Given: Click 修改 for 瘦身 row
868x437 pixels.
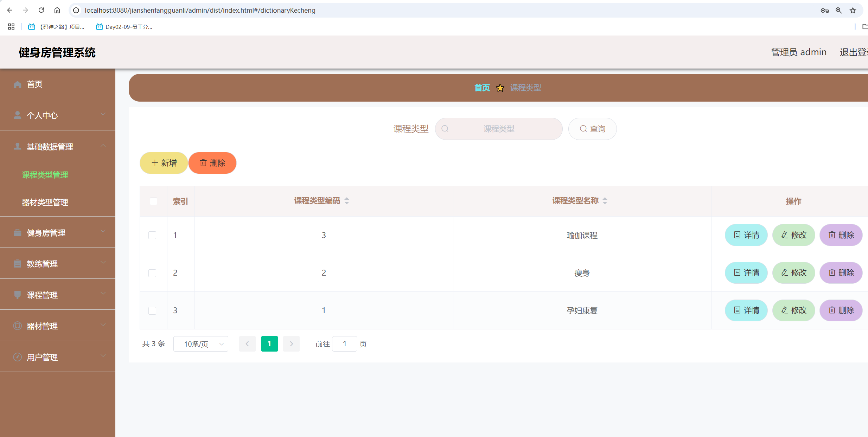Looking at the screenshot, I should (x=794, y=272).
